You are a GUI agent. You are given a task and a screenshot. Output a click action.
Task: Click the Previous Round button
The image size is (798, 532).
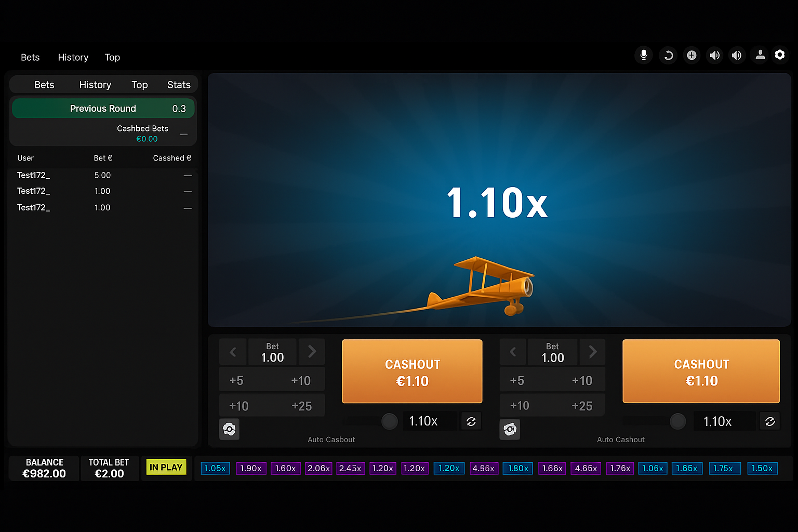(x=103, y=109)
